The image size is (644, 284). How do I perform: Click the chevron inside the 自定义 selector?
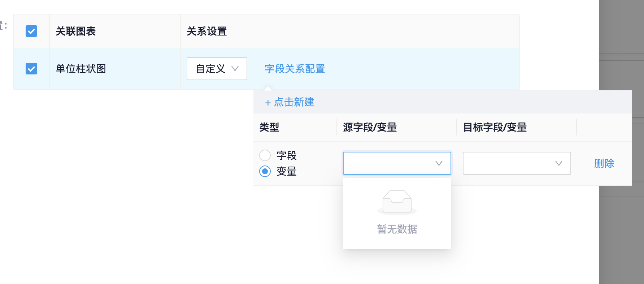pyautogui.click(x=236, y=69)
